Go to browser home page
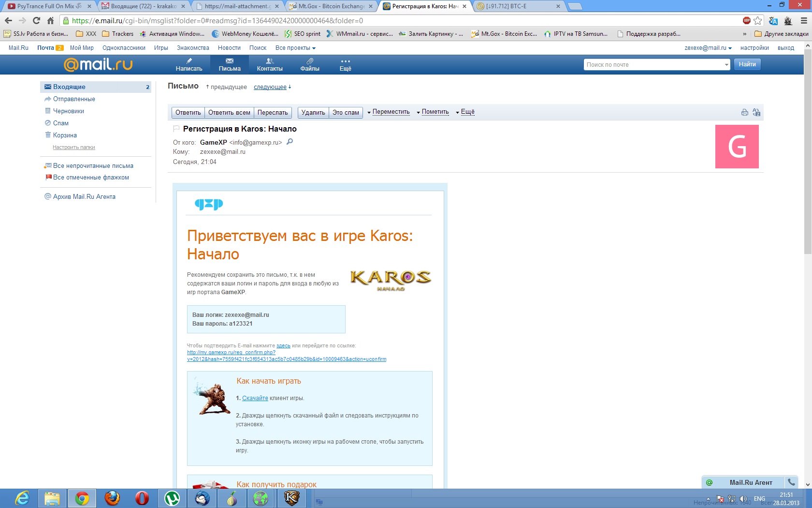 (x=50, y=21)
